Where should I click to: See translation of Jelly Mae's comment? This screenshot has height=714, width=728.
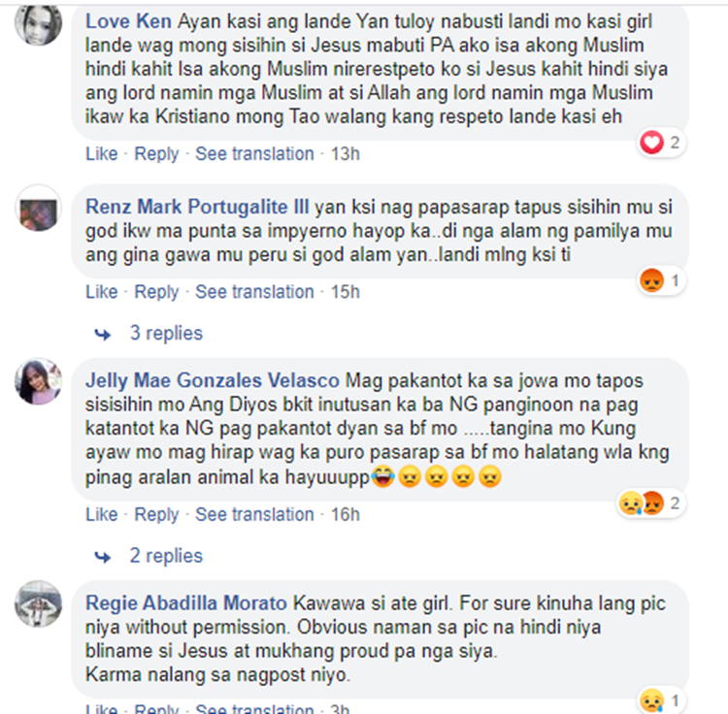[254, 514]
